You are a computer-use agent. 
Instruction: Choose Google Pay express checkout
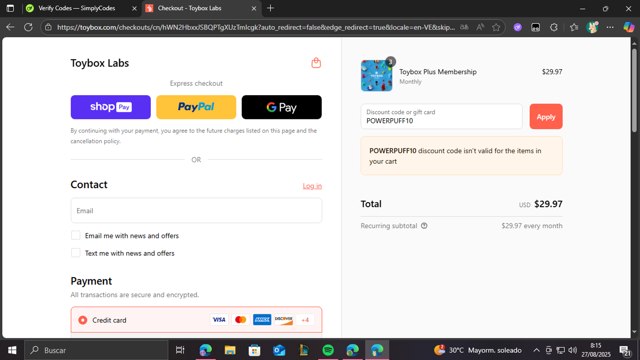[x=282, y=107]
